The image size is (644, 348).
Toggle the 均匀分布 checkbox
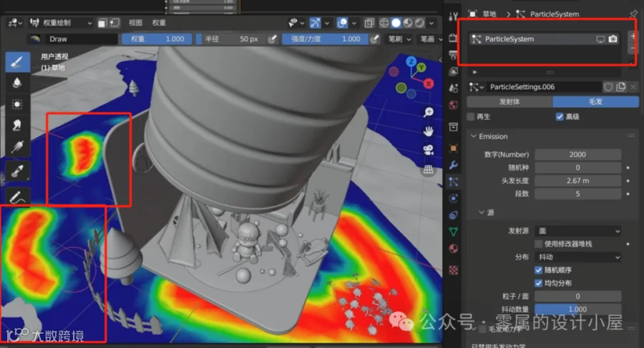click(538, 283)
